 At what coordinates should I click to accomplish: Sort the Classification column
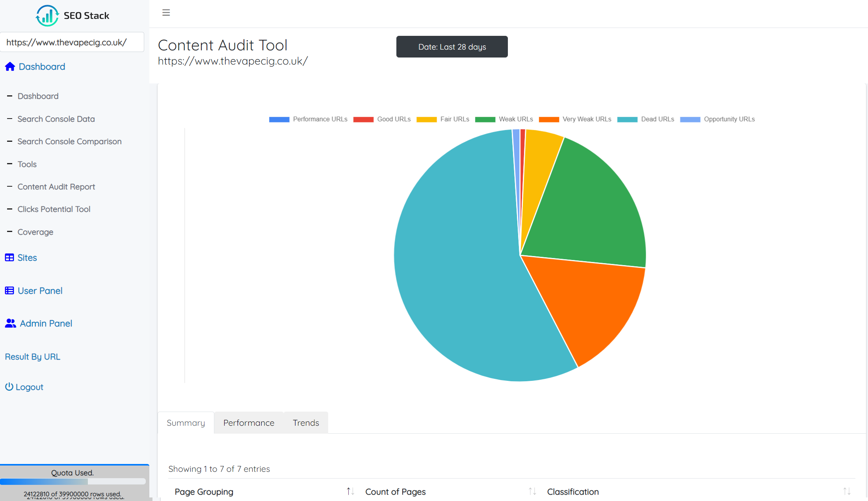point(846,491)
